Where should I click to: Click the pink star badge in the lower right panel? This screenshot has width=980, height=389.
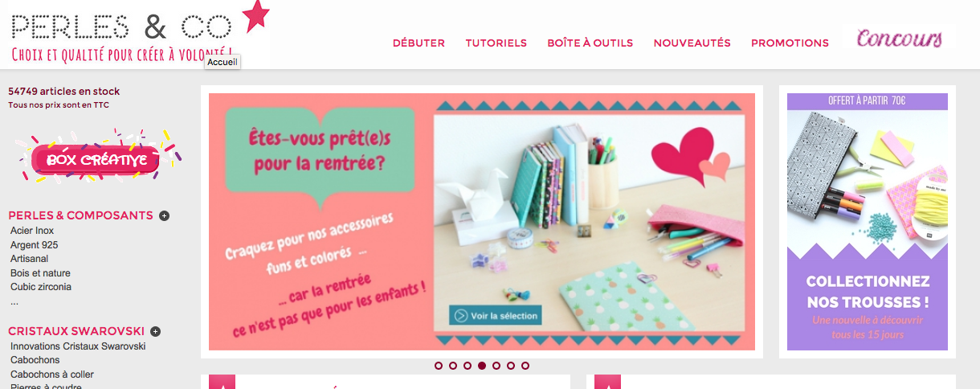[x=607, y=382]
